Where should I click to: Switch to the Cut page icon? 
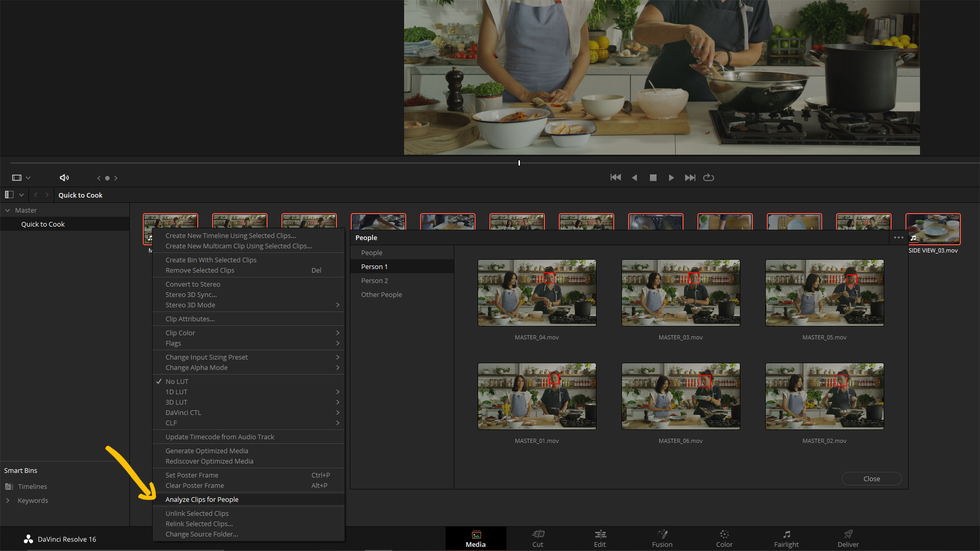pos(538,534)
